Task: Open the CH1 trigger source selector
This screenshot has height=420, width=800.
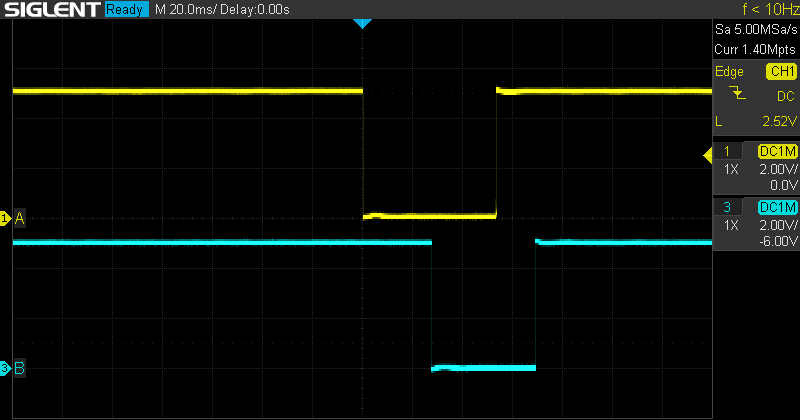Action: (780, 72)
